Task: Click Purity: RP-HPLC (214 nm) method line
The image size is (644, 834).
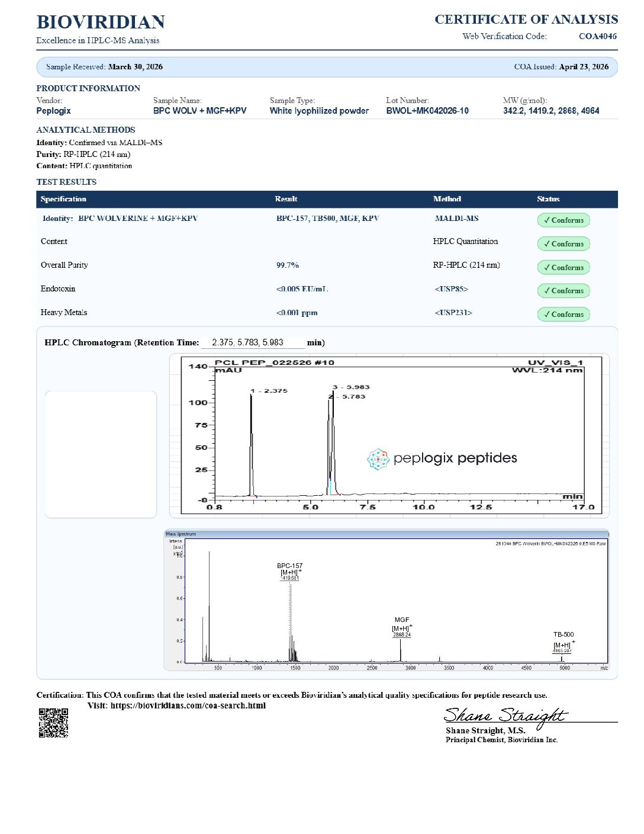Action: pyautogui.click(x=83, y=154)
